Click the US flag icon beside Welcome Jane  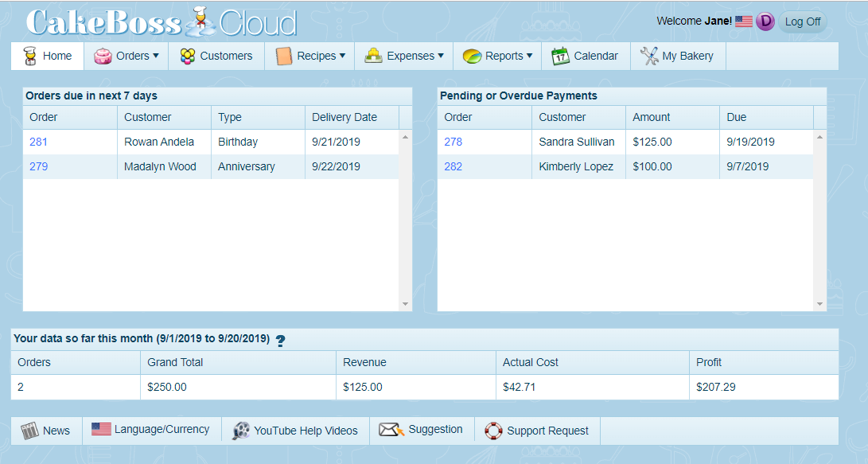(x=743, y=21)
